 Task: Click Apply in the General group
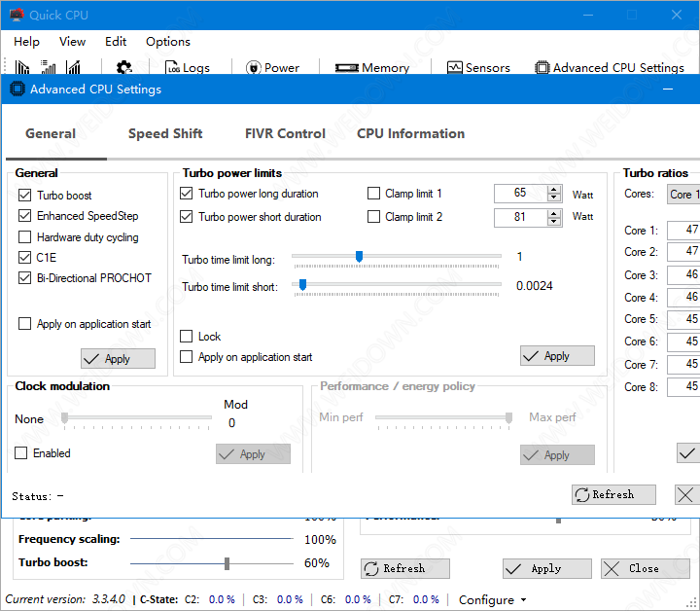pos(118,359)
